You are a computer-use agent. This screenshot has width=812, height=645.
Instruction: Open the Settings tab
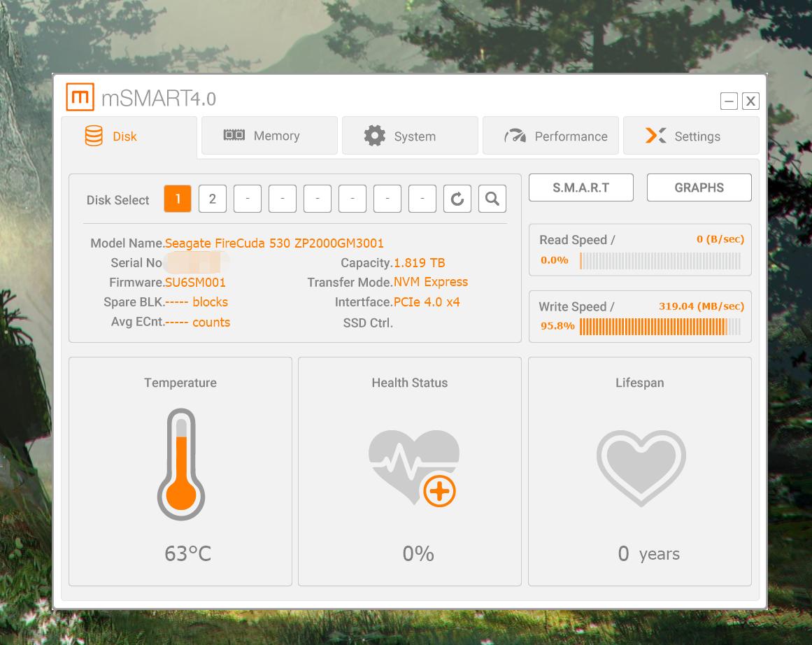(x=691, y=136)
